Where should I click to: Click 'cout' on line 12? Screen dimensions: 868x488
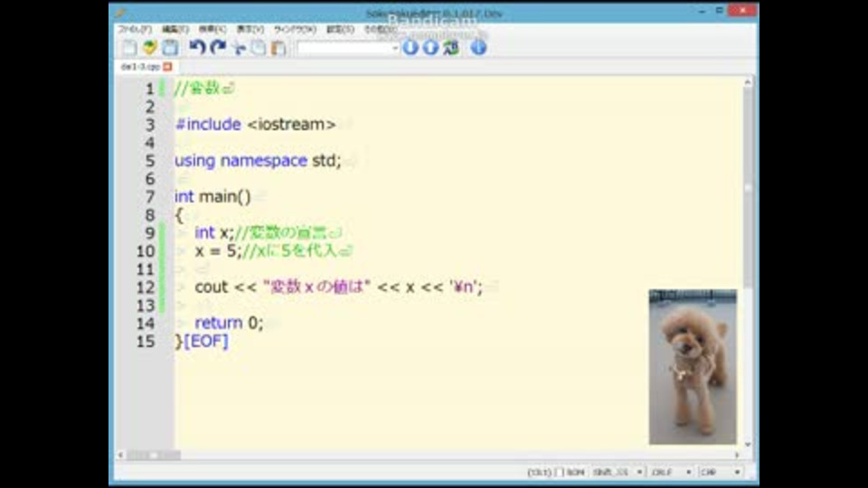tap(211, 286)
